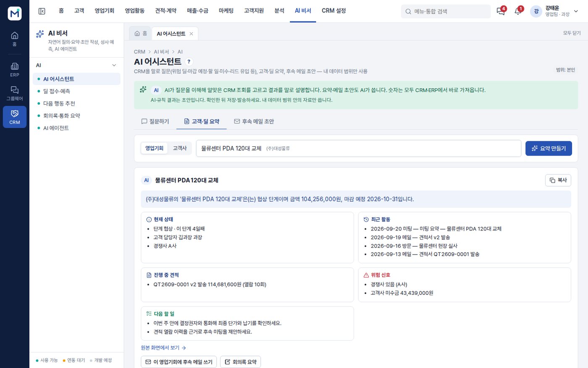Open AI 에이전트 in the sidebar
588x368 pixels.
coord(77,128)
